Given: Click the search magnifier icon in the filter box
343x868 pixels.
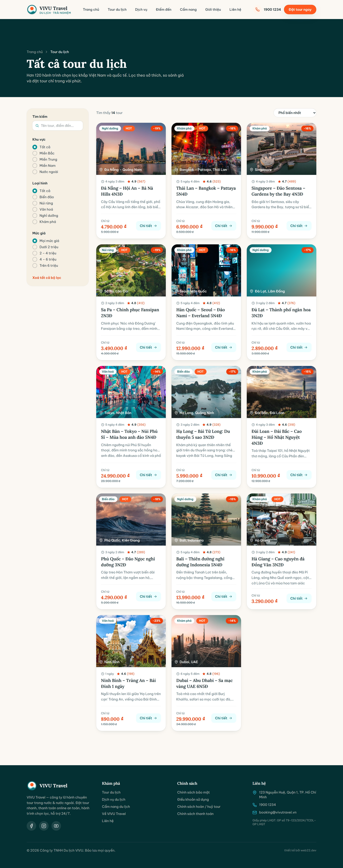Looking at the screenshot, I should (37, 126).
